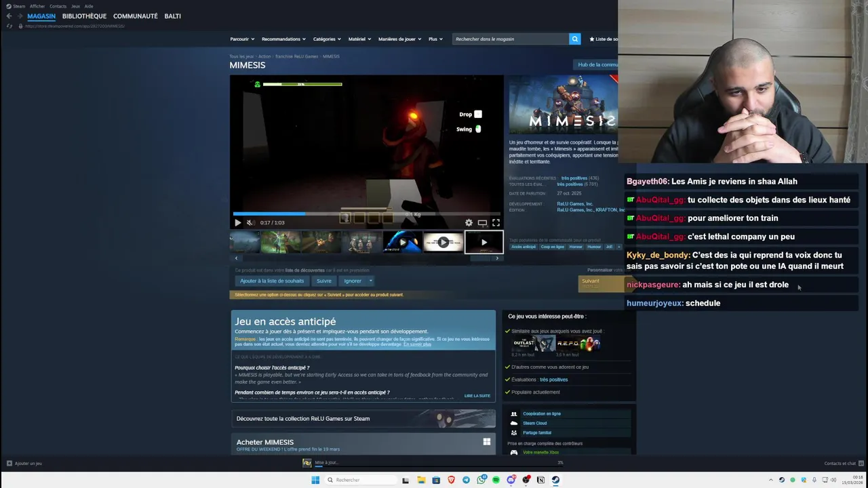Open 'En savoir plus' link
This screenshot has height=488, width=868.
pos(417,344)
